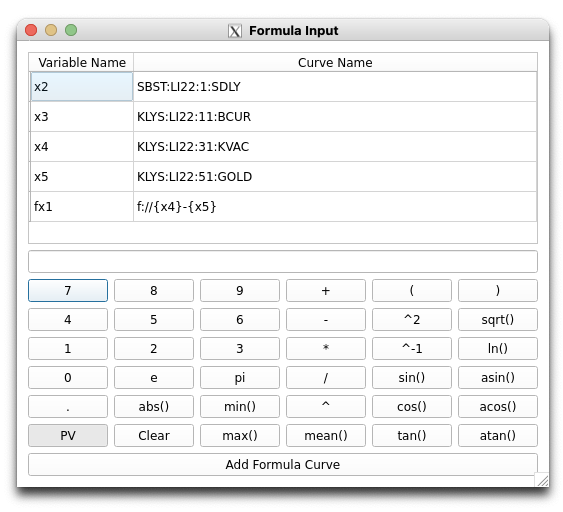
Task: Click the ^2 square button
Action: click(412, 320)
